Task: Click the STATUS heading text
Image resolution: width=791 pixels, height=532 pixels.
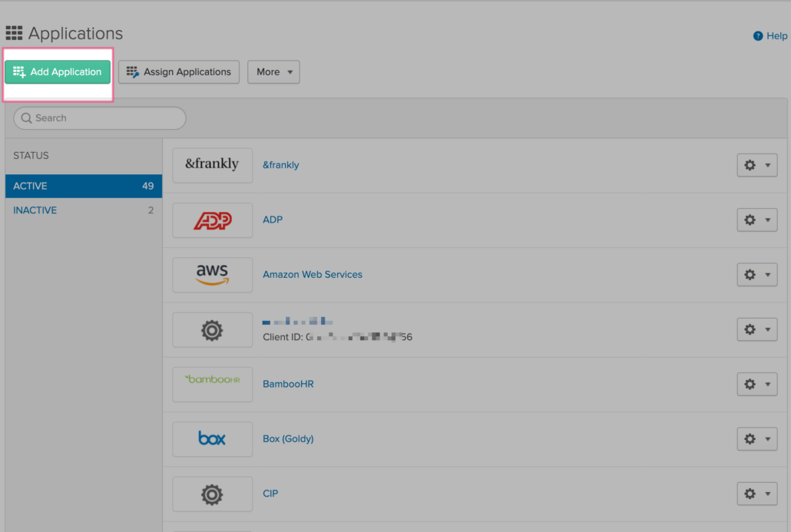Action: 31,155
